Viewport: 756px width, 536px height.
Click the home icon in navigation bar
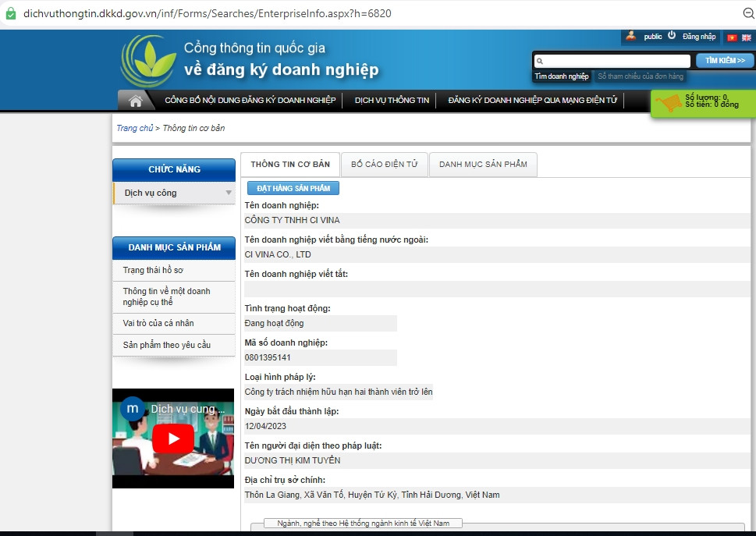click(136, 101)
